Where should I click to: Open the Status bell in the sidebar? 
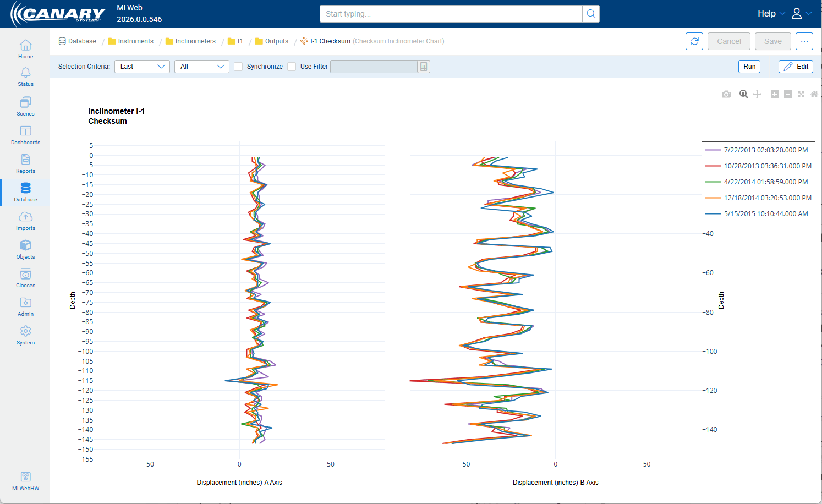click(x=25, y=76)
